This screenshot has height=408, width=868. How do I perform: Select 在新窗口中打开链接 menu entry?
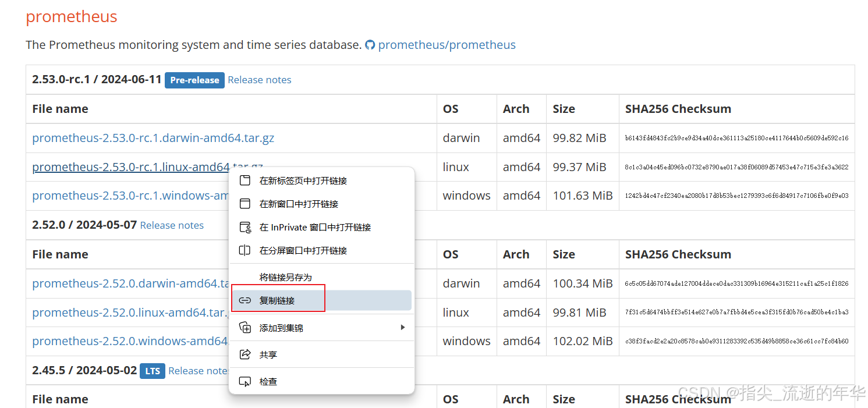pos(321,204)
